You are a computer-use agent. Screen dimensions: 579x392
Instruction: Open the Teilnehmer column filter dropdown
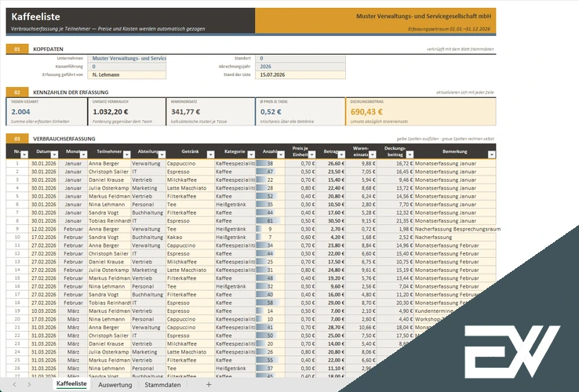pos(126,154)
